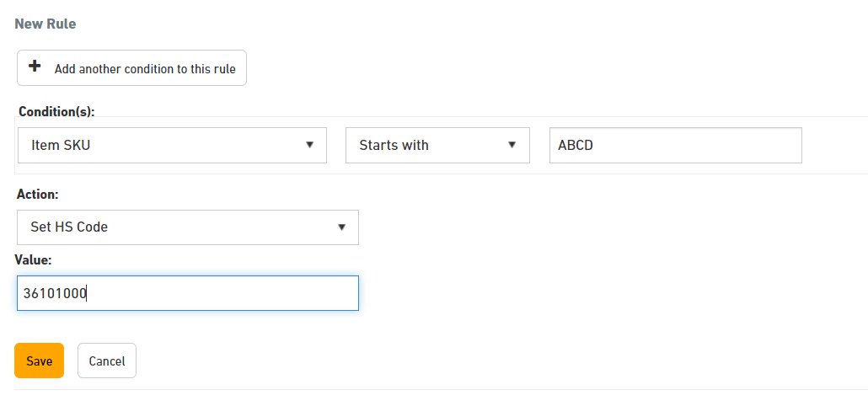Click the Action label

pos(38,194)
